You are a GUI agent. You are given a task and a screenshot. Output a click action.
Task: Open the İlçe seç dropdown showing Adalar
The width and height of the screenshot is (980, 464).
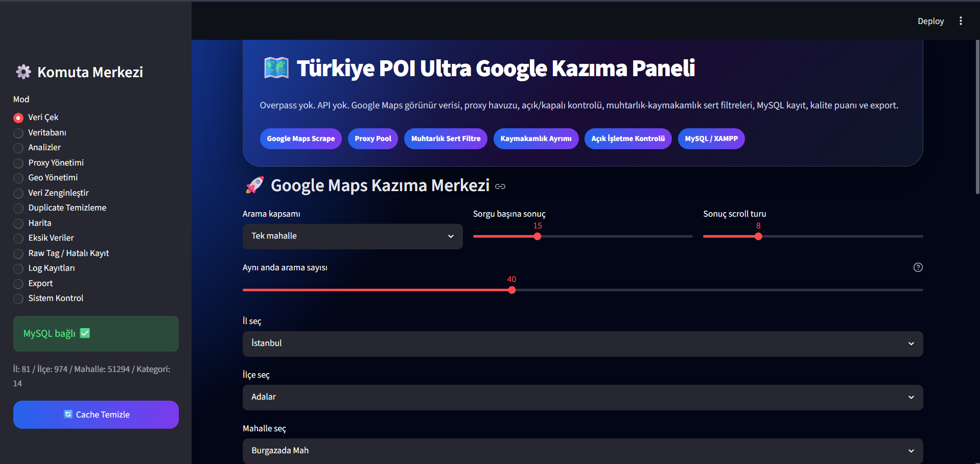point(582,397)
